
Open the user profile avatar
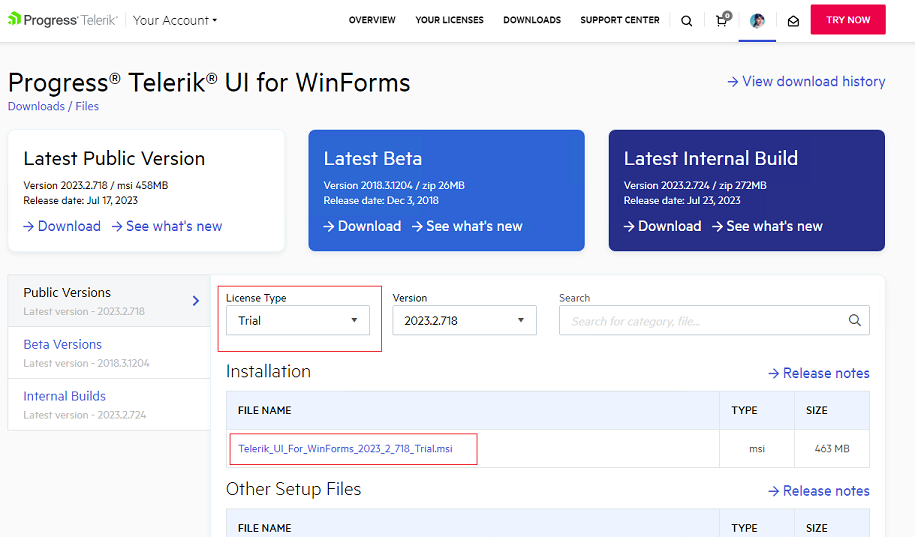(757, 21)
